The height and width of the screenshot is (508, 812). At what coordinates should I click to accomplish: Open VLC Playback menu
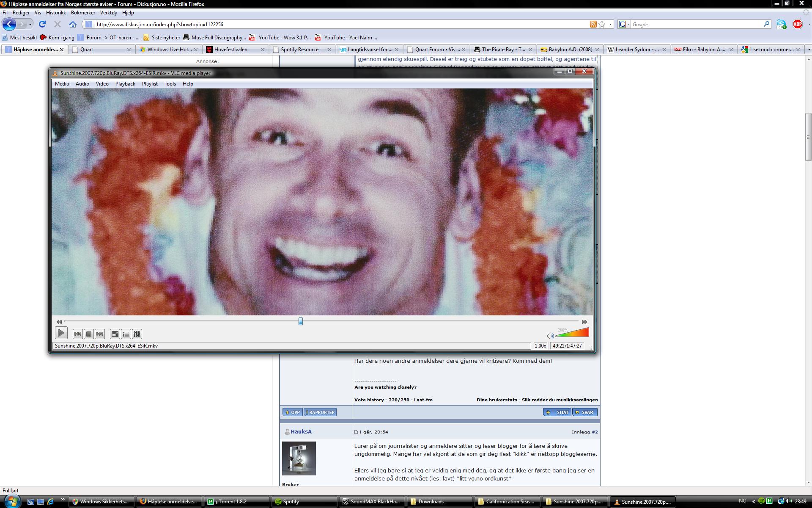click(125, 84)
